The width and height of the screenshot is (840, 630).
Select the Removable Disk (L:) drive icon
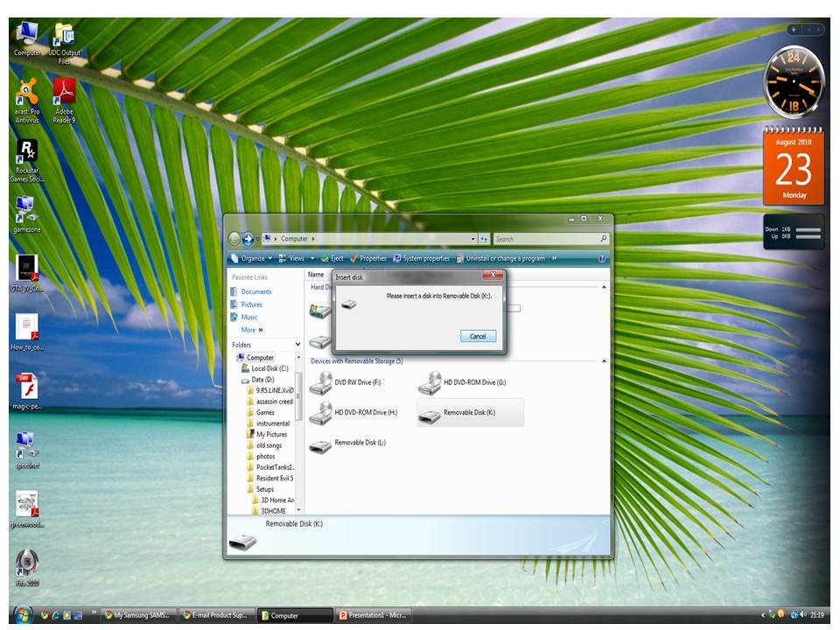[x=321, y=444]
